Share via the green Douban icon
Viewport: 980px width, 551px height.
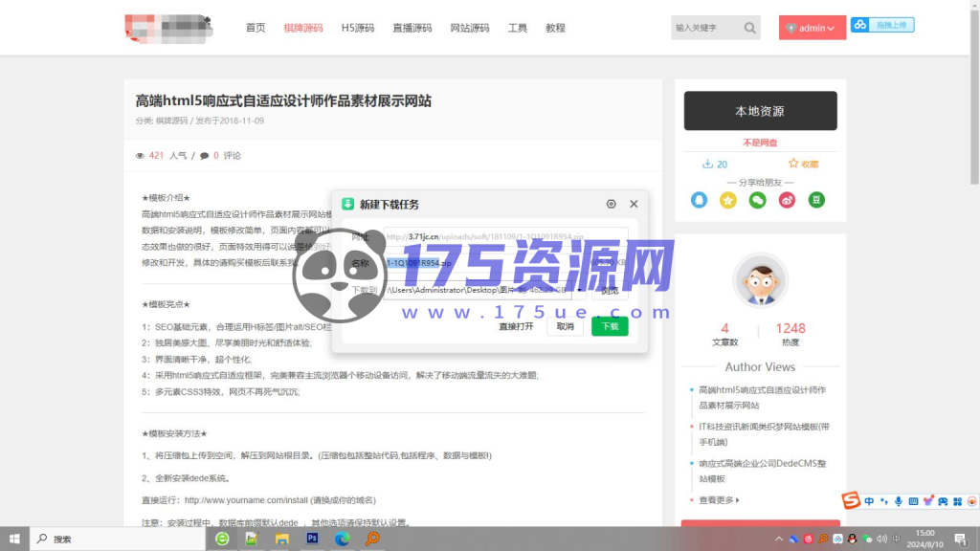coord(816,200)
